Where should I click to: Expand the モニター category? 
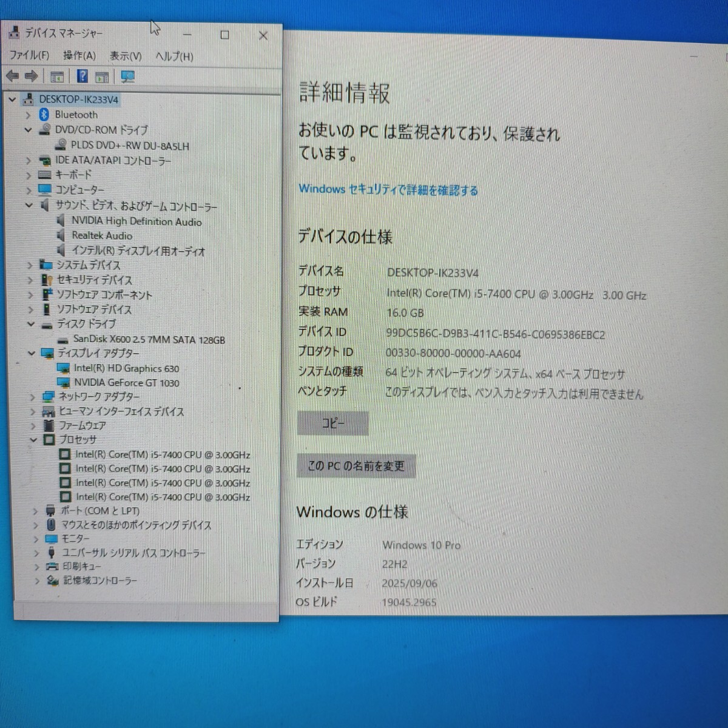(36, 539)
